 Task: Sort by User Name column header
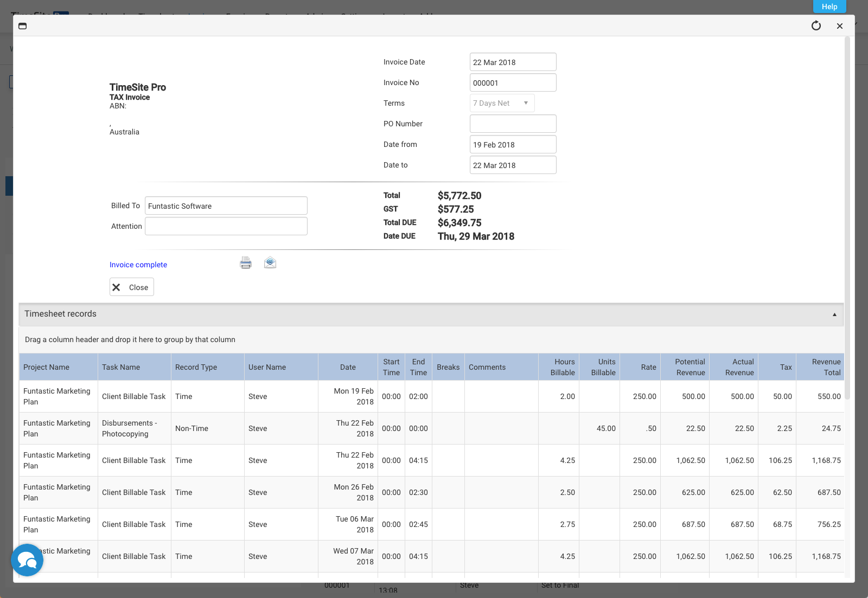tap(281, 367)
